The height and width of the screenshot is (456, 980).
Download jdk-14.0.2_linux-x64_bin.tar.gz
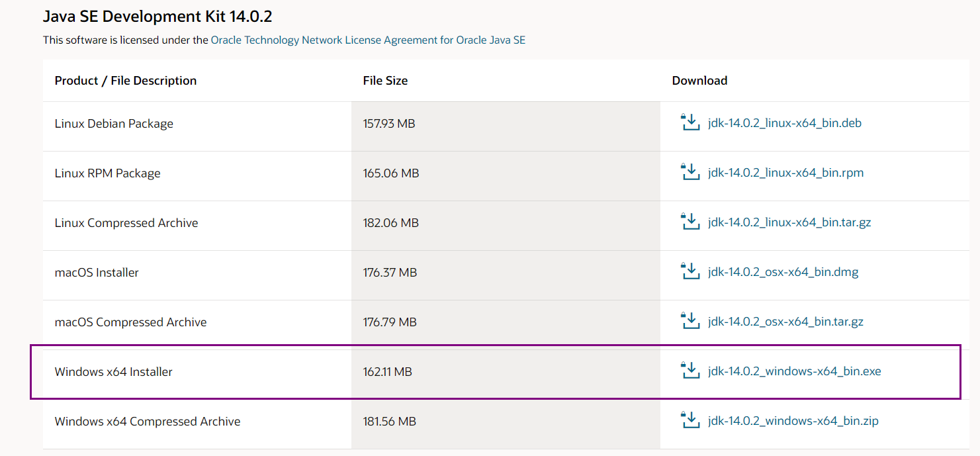[789, 222]
